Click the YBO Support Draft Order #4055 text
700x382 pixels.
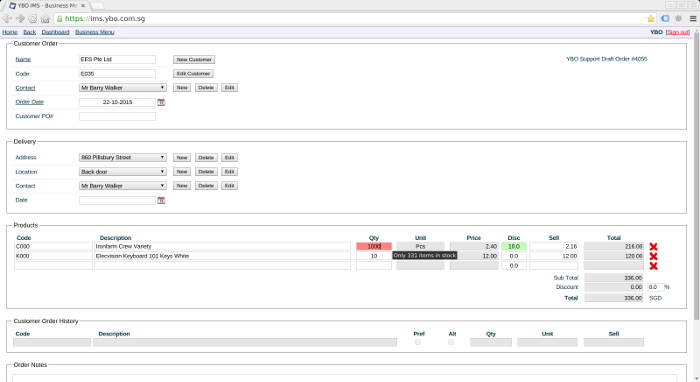(607, 59)
